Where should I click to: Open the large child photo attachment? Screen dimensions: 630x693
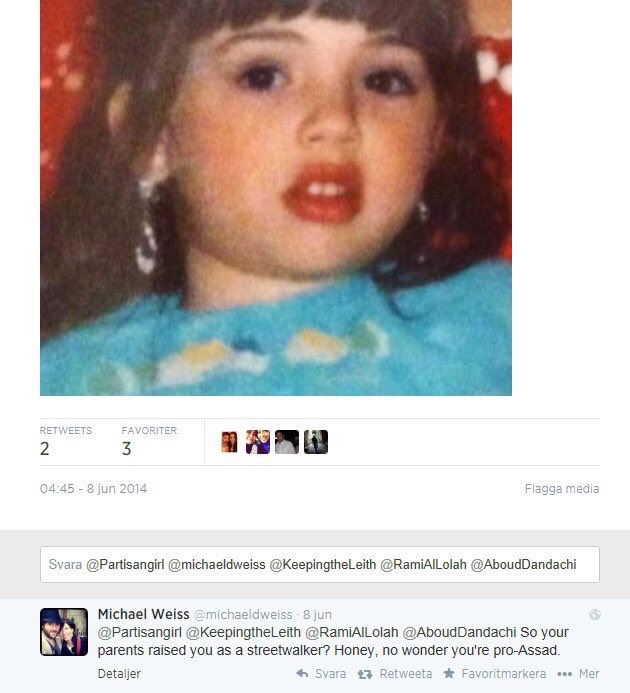tap(276, 198)
